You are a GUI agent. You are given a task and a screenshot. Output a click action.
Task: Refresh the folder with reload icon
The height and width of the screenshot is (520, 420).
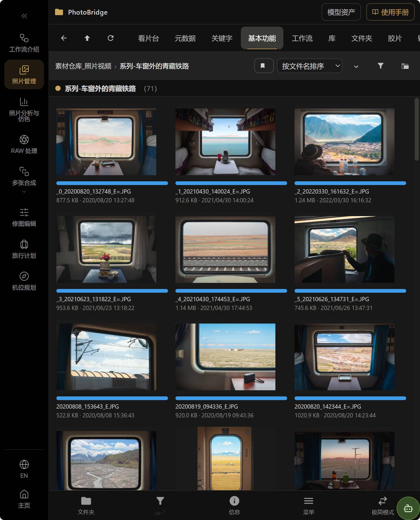point(111,38)
